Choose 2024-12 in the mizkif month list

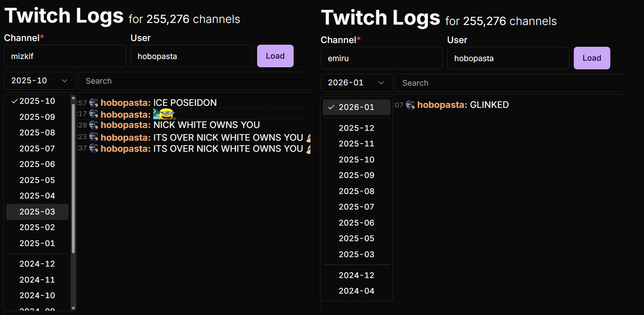tap(37, 264)
